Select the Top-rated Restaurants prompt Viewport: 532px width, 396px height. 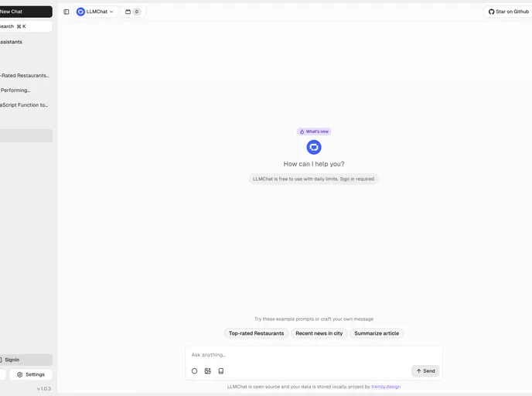click(x=256, y=333)
